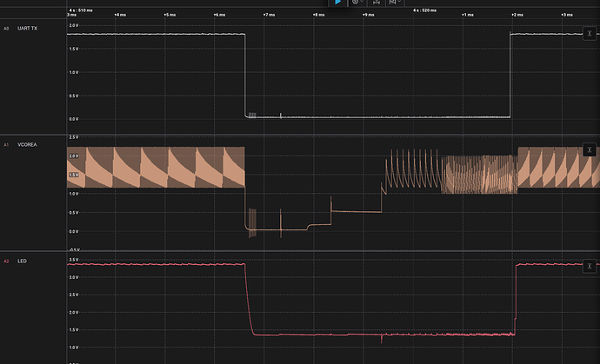600x364 pixels.
Task: Expand the UART TX channel vertical scale
Action: coord(590,34)
